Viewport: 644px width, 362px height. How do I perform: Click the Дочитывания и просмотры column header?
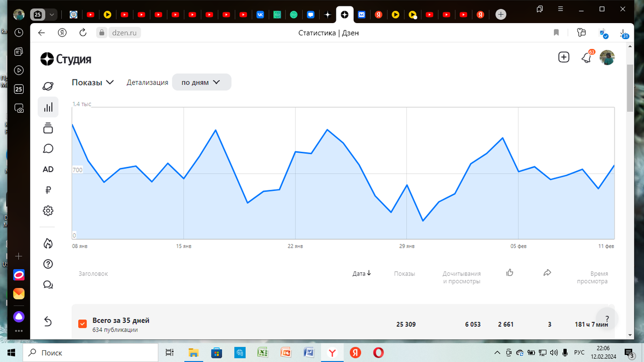coord(462,277)
